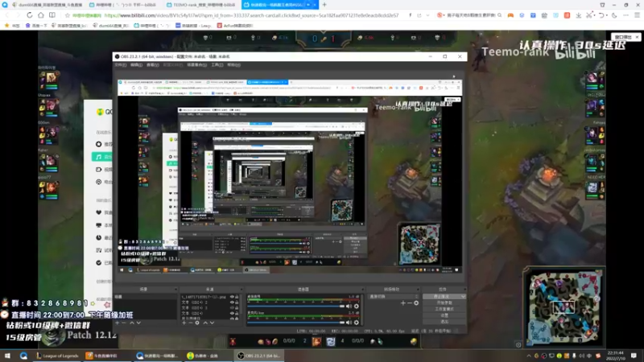Open microphone/Aux settings gear in mixer
The width and height of the screenshot is (644, 362).
click(356, 323)
